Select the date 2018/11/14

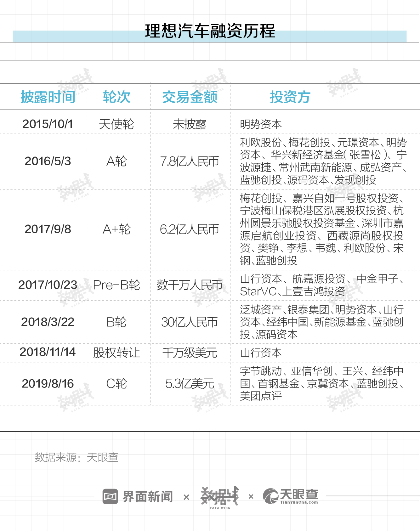[48, 352]
